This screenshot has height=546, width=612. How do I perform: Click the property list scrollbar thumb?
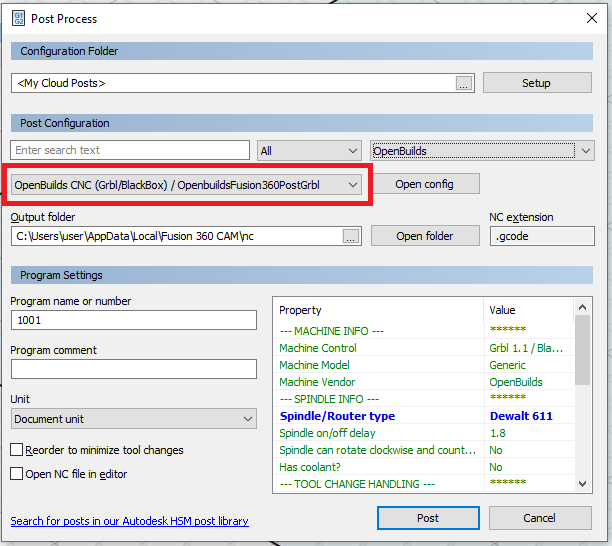coord(582,350)
